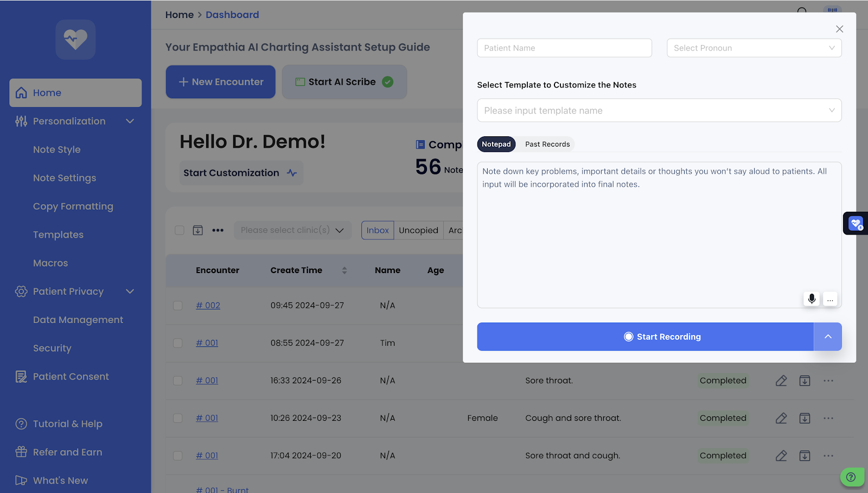Click the Patient Privacy gear icon

21,292
